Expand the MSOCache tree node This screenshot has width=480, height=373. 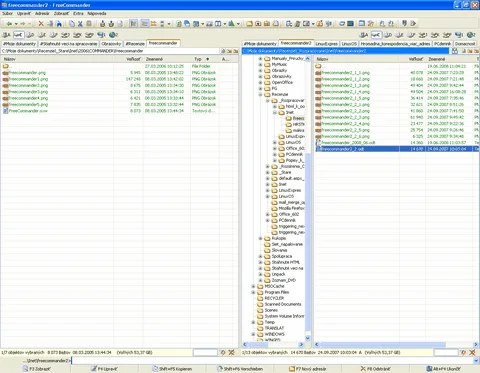[x=253, y=286]
